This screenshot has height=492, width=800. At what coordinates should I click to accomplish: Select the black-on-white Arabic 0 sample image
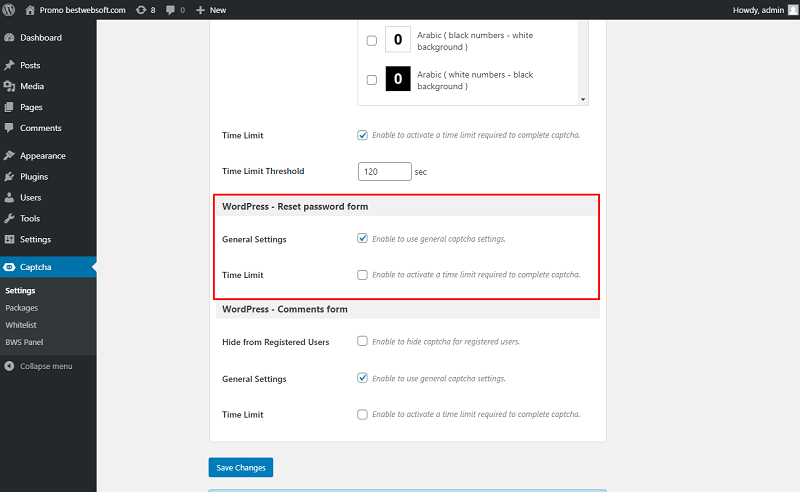click(398, 40)
